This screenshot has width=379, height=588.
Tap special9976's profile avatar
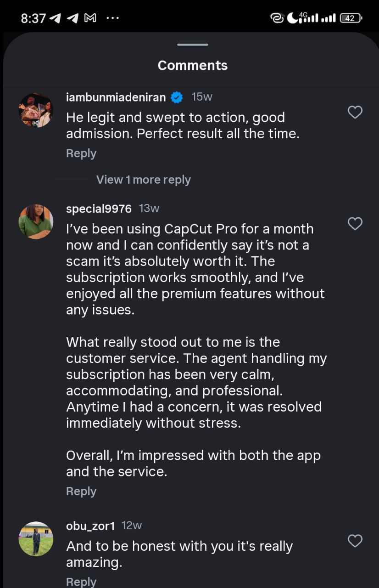coord(36,221)
